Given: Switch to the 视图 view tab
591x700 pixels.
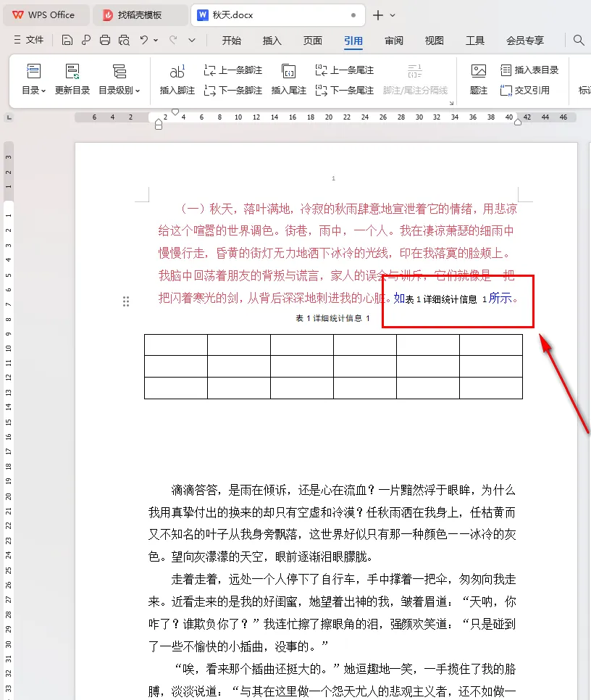Looking at the screenshot, I should click(x=435, y=41).
